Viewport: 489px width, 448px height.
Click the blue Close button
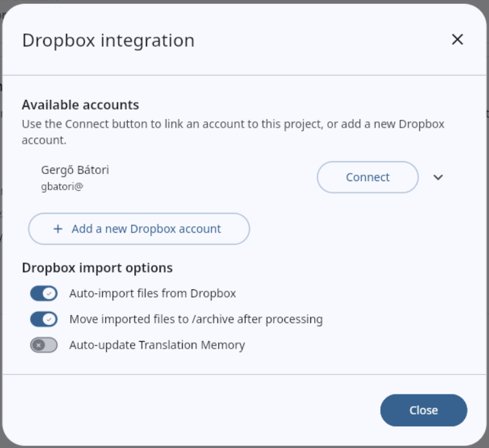[423, 411]
